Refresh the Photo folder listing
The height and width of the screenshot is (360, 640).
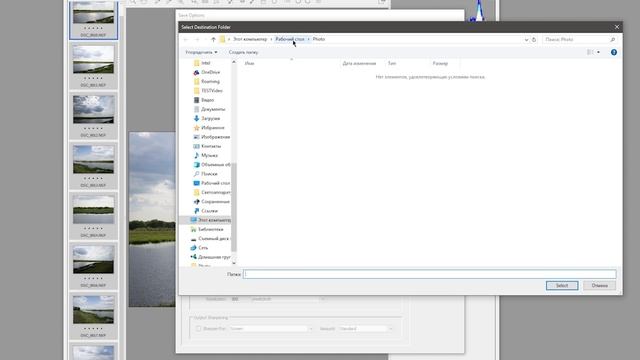pos(534,40)
